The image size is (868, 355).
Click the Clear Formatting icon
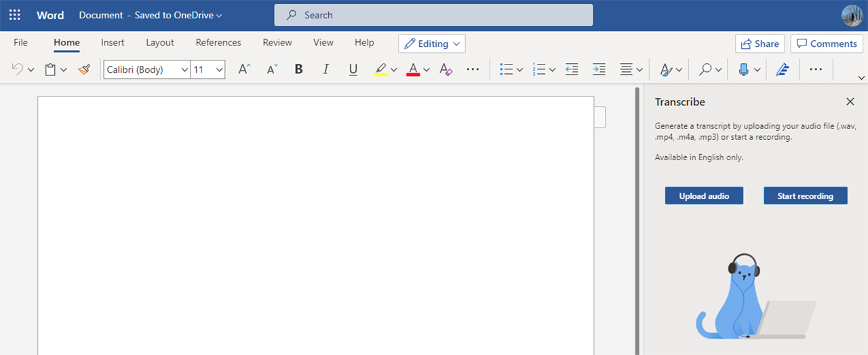pos(446,69)
